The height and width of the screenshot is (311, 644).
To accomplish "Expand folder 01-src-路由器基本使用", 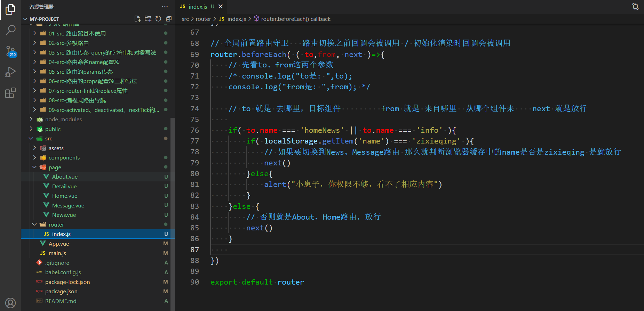I will pyautogui.click(x=34, y=33).
